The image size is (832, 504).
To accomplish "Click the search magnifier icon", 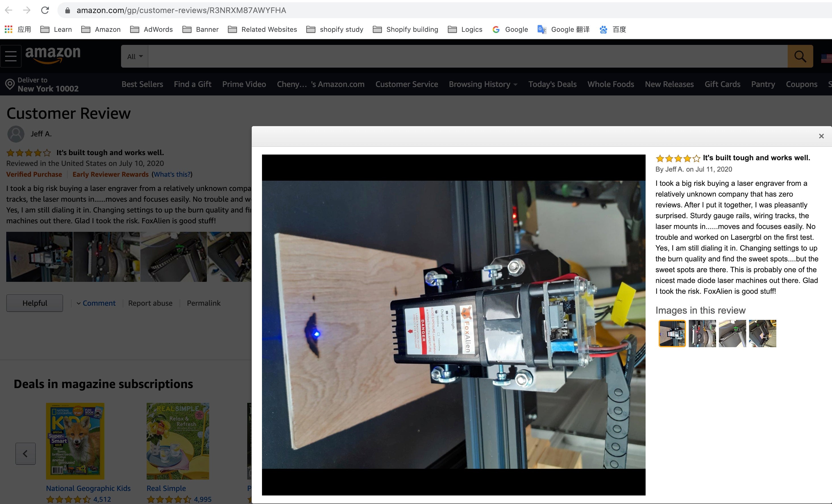I will click(x=800, y=56).
